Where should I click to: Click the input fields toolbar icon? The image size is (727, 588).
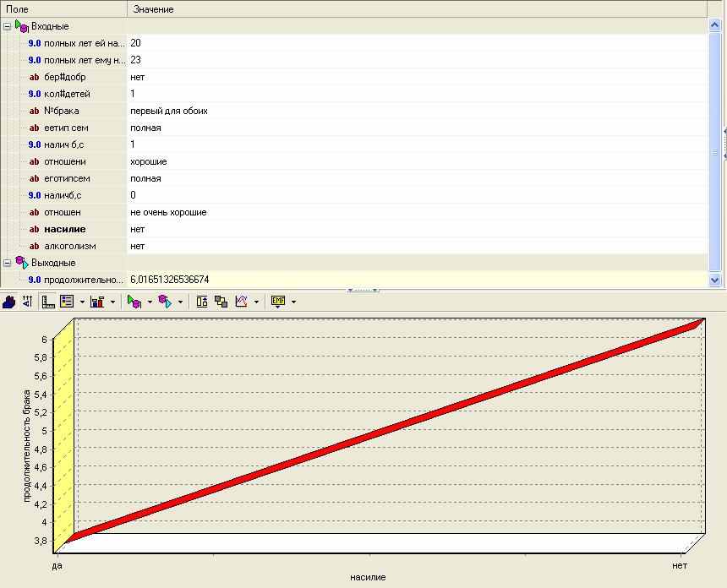[134, 302]
